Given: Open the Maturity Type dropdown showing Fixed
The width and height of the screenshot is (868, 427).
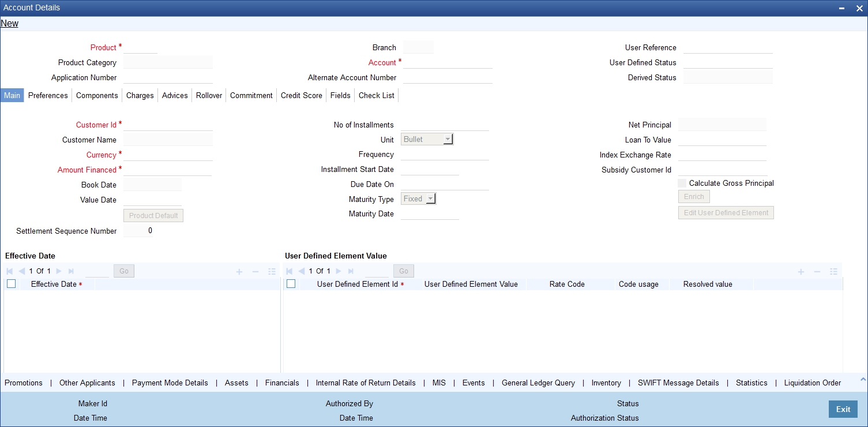Looking at the screenshot, I should tap(419, 198).
